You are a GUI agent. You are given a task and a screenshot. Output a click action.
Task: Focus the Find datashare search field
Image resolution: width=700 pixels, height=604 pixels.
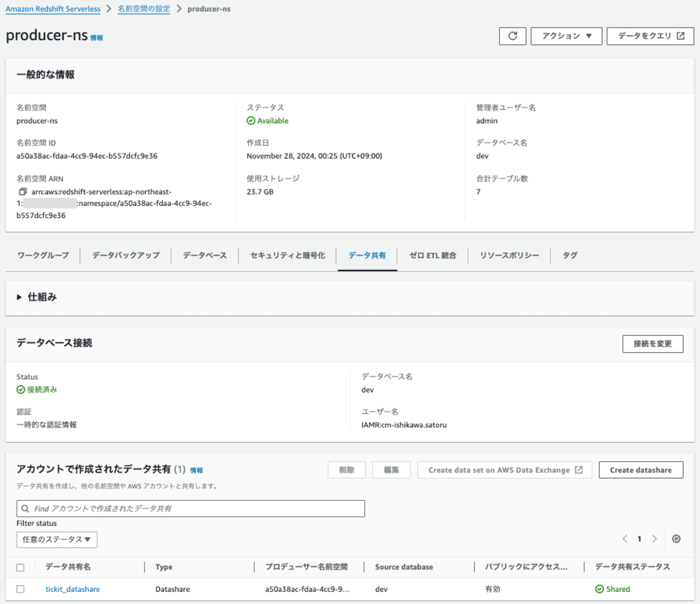click(x=190, y=508)
